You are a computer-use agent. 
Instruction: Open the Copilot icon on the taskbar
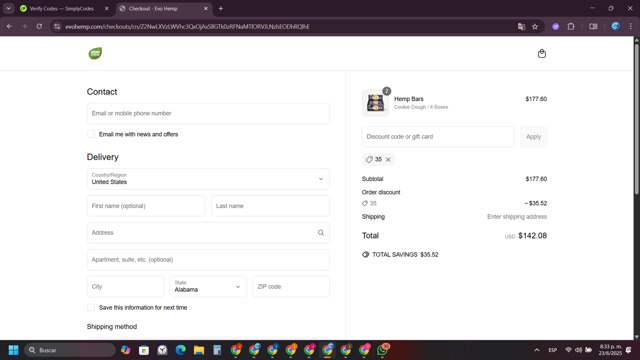pos(125,350)
